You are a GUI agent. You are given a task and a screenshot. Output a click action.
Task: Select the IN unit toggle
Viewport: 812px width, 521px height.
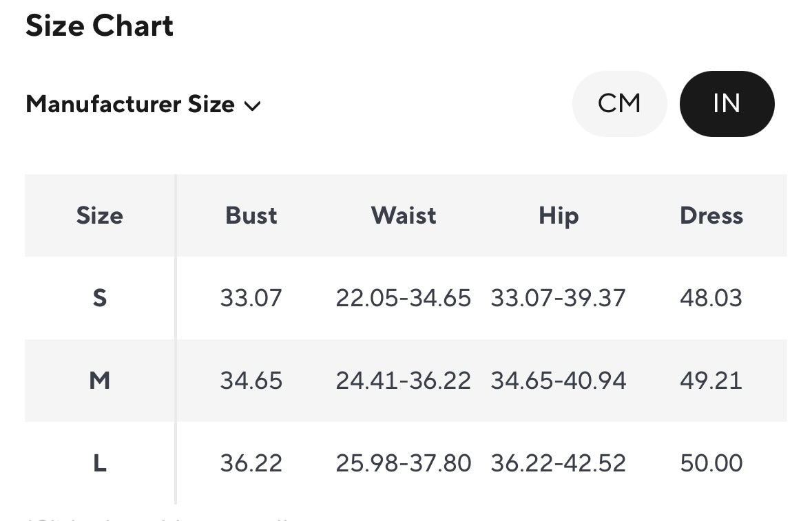coord(727,104)
